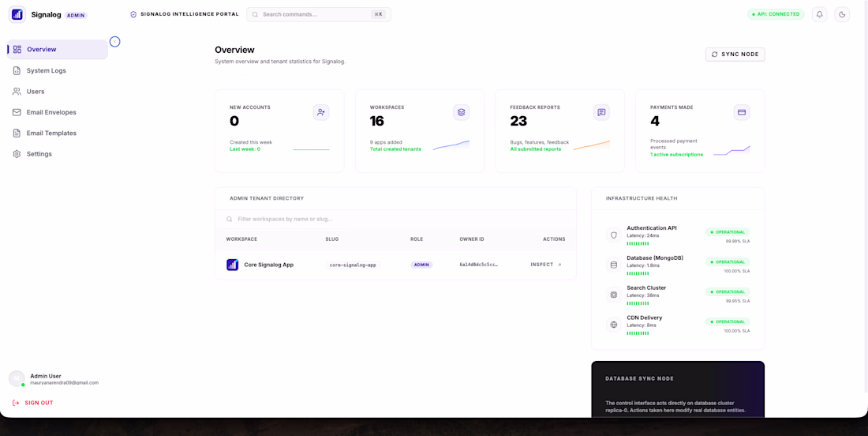Open Email Templates section
The height and width of the screenshot is (436, 868).
pos(57,133)
